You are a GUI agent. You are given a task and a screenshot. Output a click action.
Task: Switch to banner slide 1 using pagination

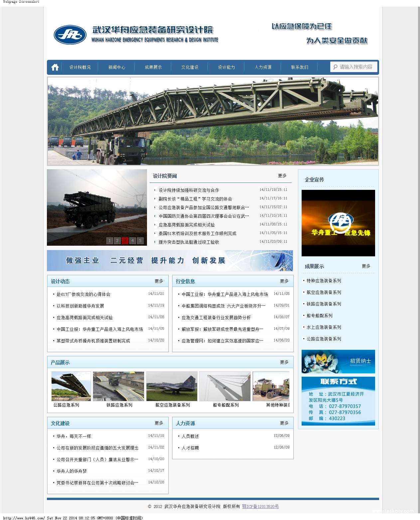(x=109, y=240)
